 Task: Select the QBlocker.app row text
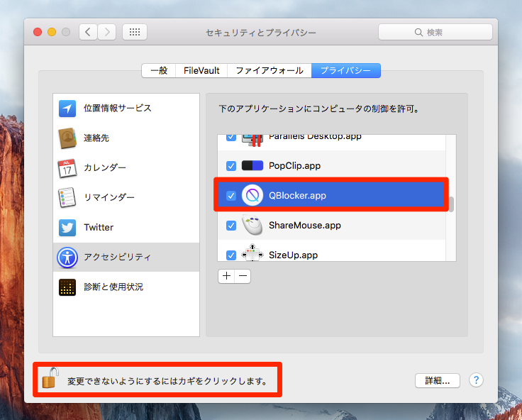click(x=297, y=196)
